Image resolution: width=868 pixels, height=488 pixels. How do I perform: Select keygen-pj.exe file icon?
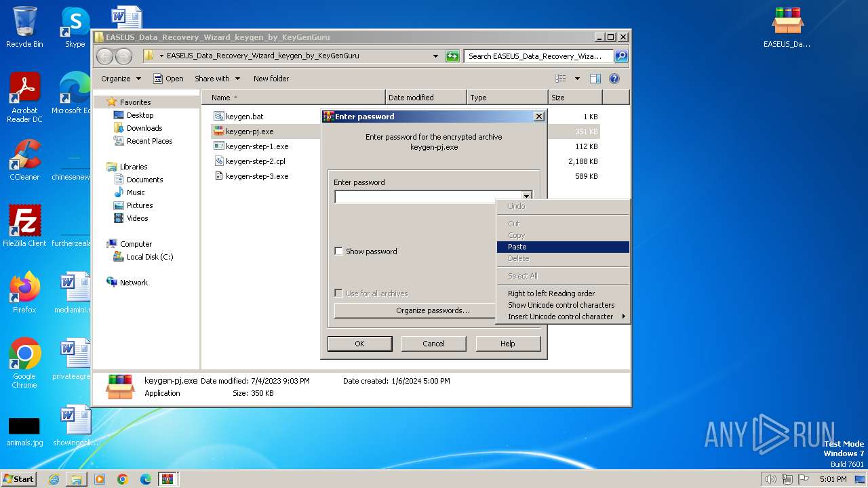pos(218,131)
